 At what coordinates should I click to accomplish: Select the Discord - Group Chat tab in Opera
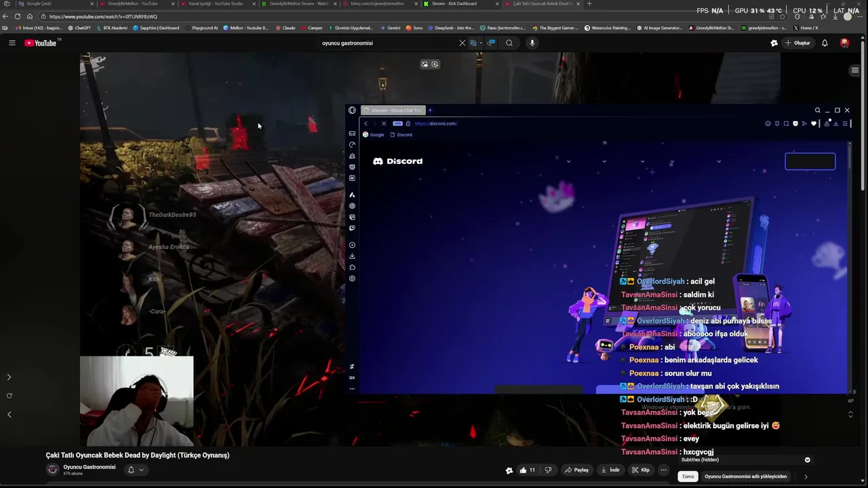393,110
